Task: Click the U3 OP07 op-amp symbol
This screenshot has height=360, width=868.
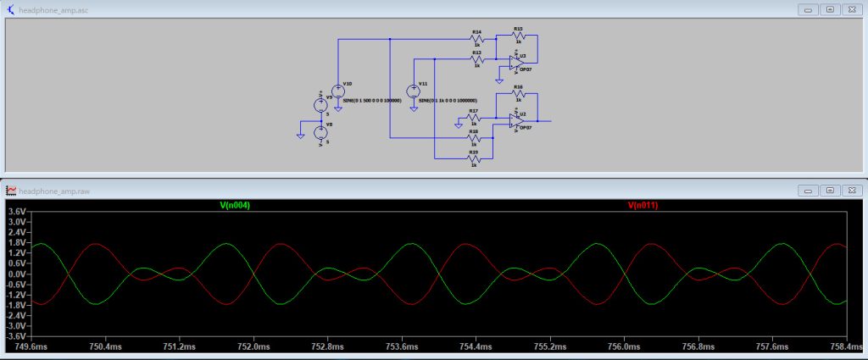Action: pyautogui.click(x=516, y=60)
